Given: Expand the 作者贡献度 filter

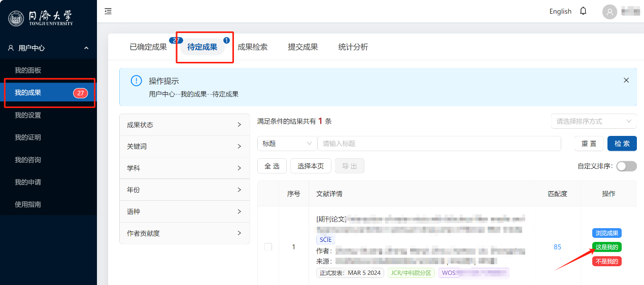Looking at the screenshot, I should click(184, 233).
